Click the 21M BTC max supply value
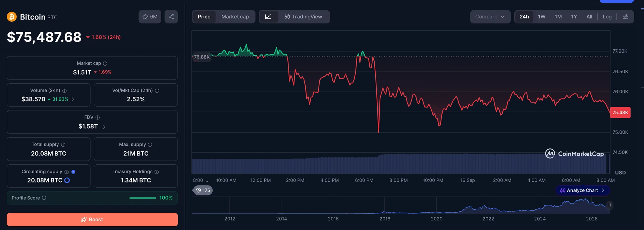Viewport: 644px width, 230px height. point(136,153)
